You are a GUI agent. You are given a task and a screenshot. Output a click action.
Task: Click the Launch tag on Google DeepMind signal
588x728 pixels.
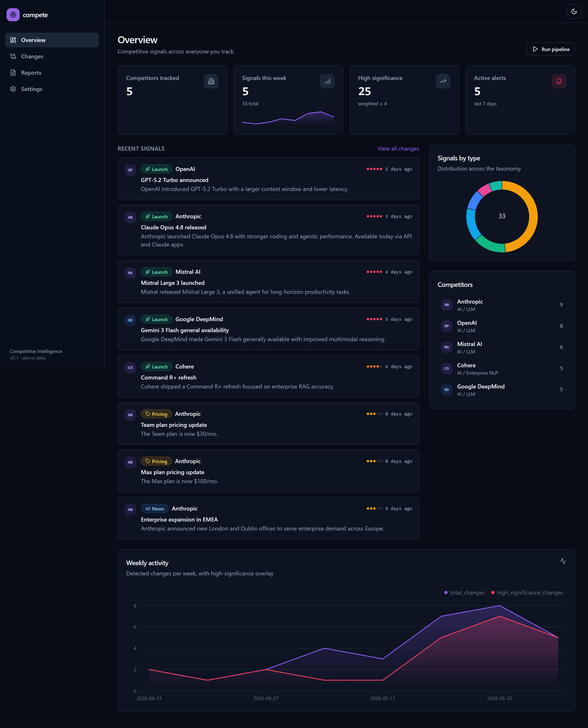(156, 319)
